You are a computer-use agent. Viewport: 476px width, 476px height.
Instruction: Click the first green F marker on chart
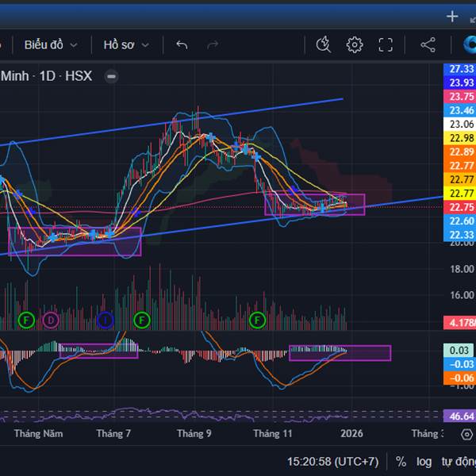pos(26,320)
